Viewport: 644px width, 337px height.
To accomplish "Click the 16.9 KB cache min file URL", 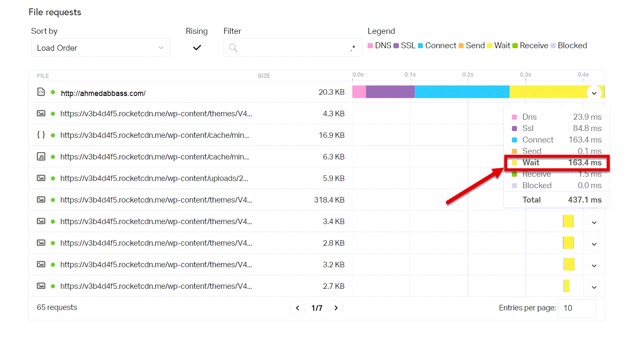I will pyautogui.click(x=155, y=135).
